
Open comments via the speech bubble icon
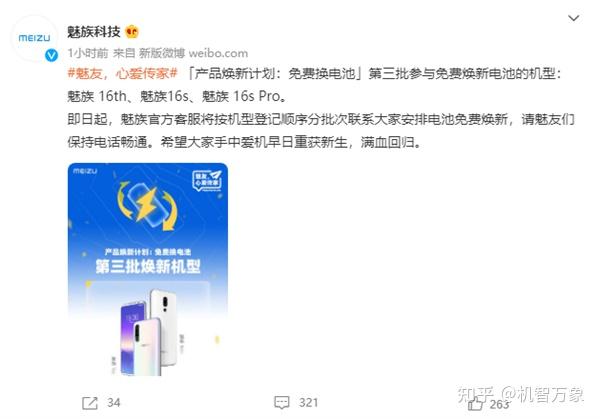click(x=282, y=403)
